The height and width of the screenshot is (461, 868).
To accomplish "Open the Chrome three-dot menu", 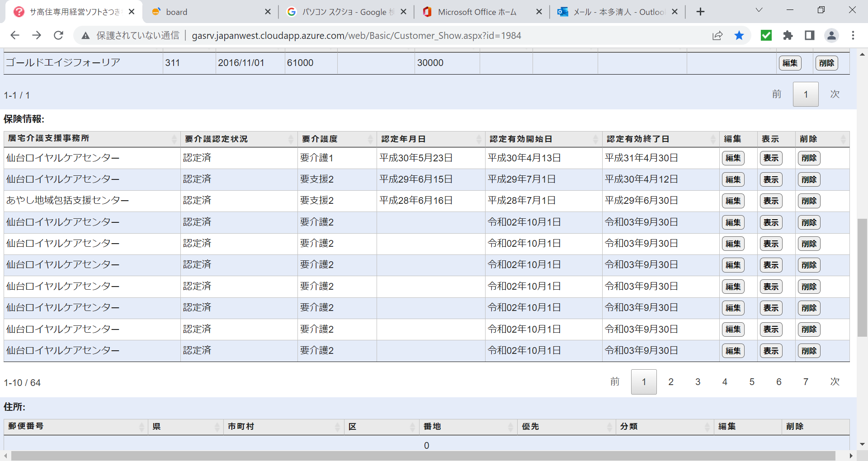I will [853, 35].
